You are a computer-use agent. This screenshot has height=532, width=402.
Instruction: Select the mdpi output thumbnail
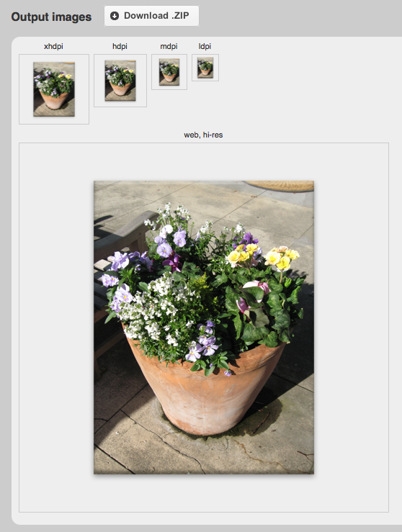(169, 72)
